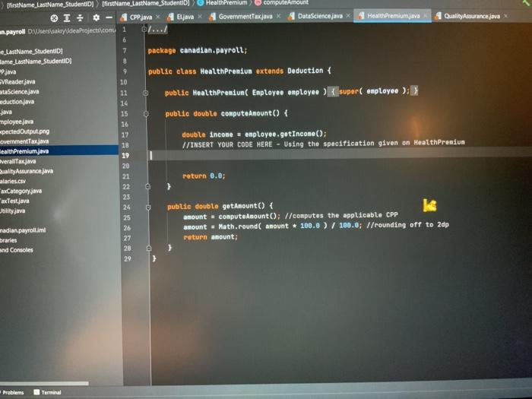Screen dimensions: 532x399
Task: Open Deduction.java in project tree
Action: (x=17, y=101)
